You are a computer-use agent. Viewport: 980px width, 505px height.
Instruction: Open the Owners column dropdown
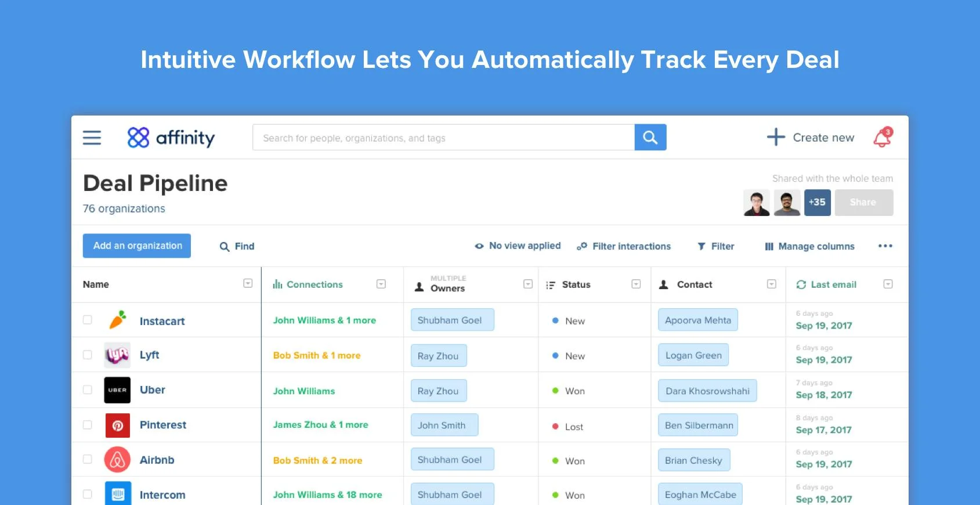[x=528, y=284]
